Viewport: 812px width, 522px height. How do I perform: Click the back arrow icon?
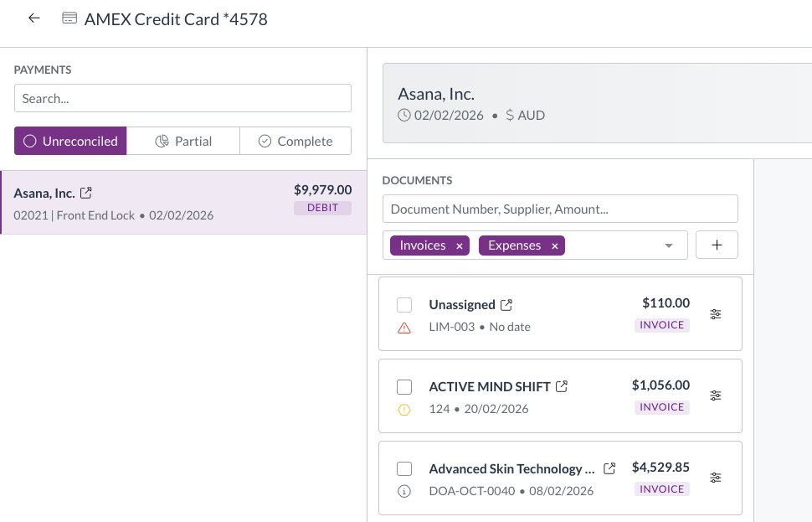[x=34, y=18]
